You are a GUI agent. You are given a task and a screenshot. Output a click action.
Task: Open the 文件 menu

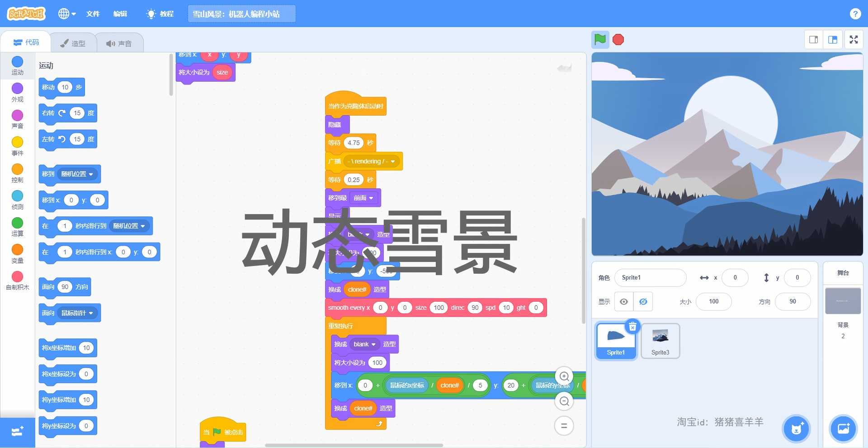[x=93, y=14]
